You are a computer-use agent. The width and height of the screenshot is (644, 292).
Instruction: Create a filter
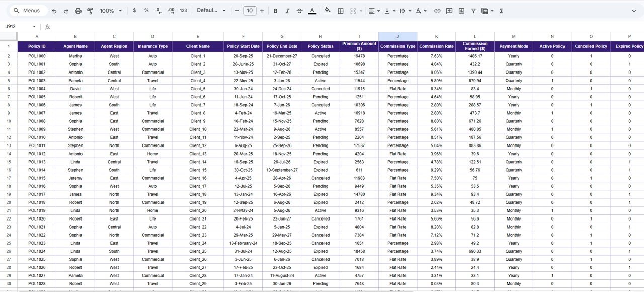[x=473, y=10]
